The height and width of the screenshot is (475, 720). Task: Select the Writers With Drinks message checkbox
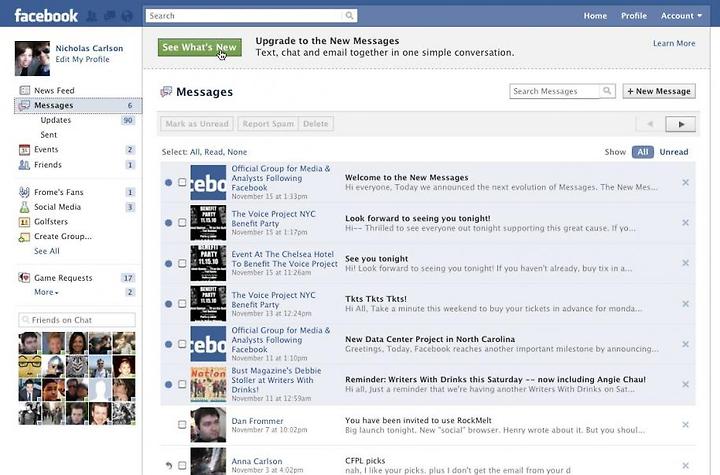click(x=182, y=384)
